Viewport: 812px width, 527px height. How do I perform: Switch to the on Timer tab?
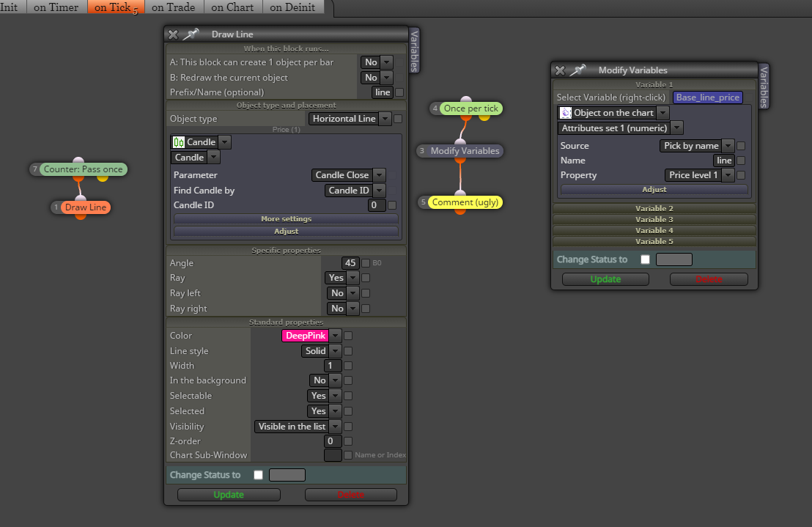56,7
